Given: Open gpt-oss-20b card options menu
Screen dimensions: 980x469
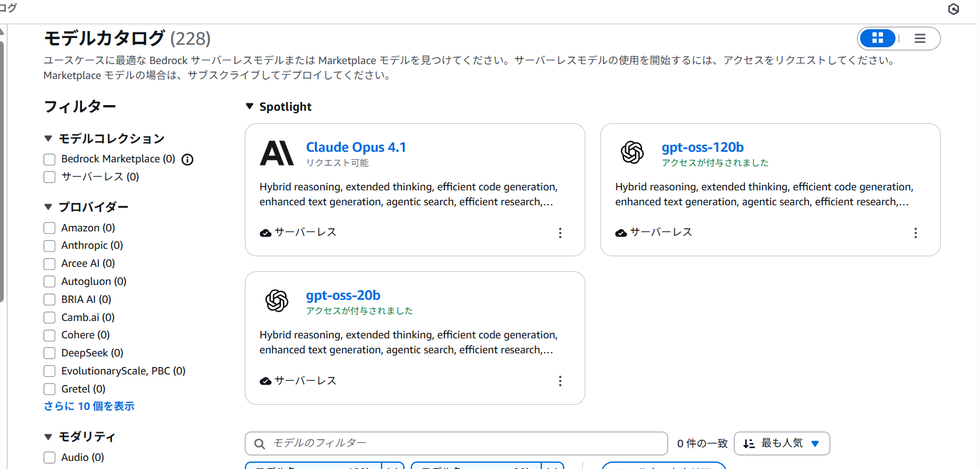Looking at the screenshot, I should (560, 381).
